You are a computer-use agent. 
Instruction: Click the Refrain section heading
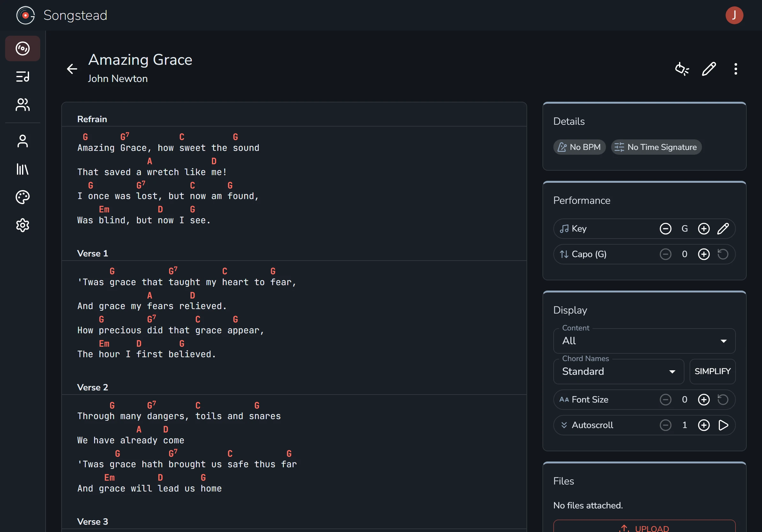coord(92,119)
